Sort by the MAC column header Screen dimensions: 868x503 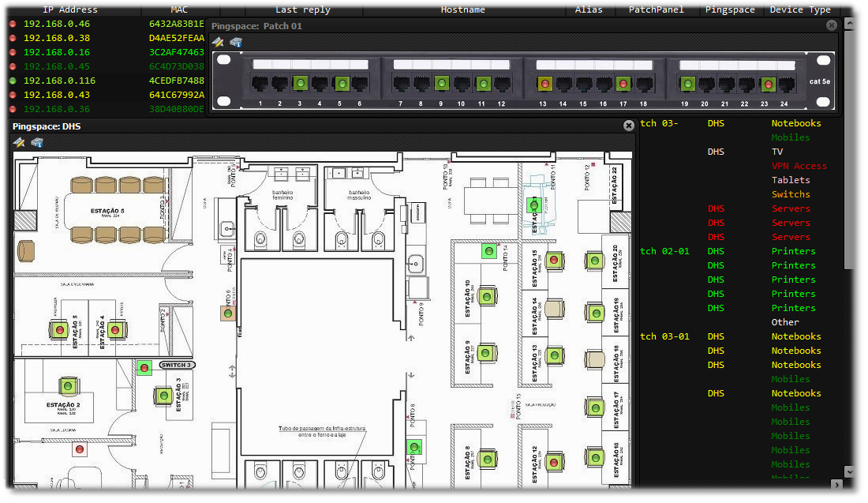tap(179, 10)
